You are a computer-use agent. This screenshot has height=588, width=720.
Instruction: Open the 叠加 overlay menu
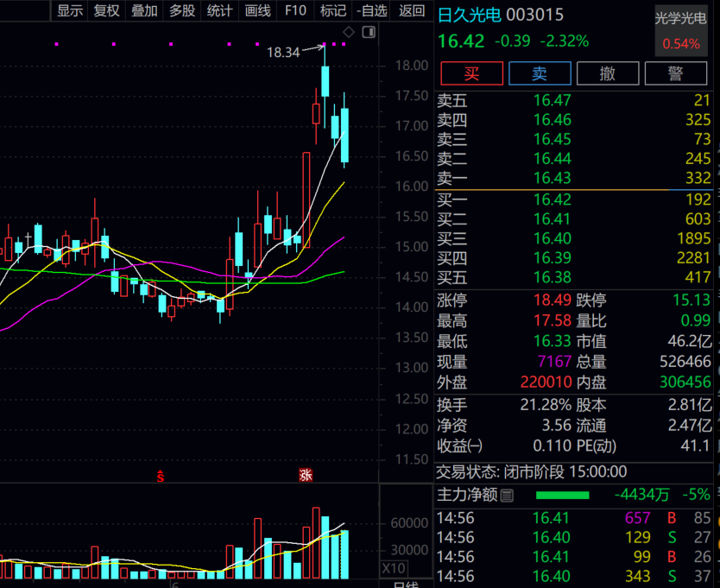pyautogui.click(x=144, y=10)
